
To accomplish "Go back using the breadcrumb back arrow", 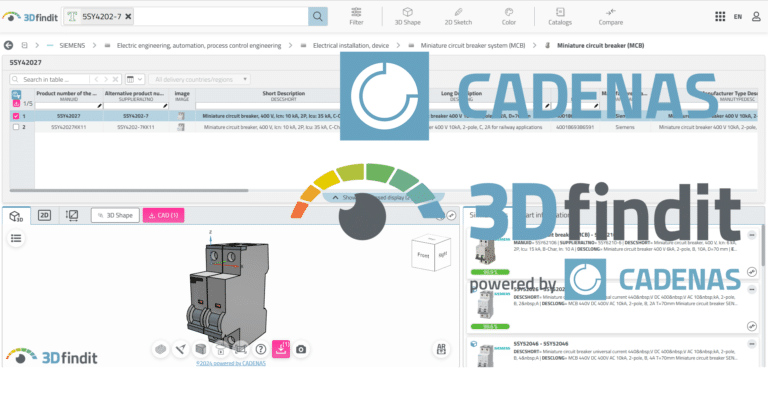I will tap(8, 45).
